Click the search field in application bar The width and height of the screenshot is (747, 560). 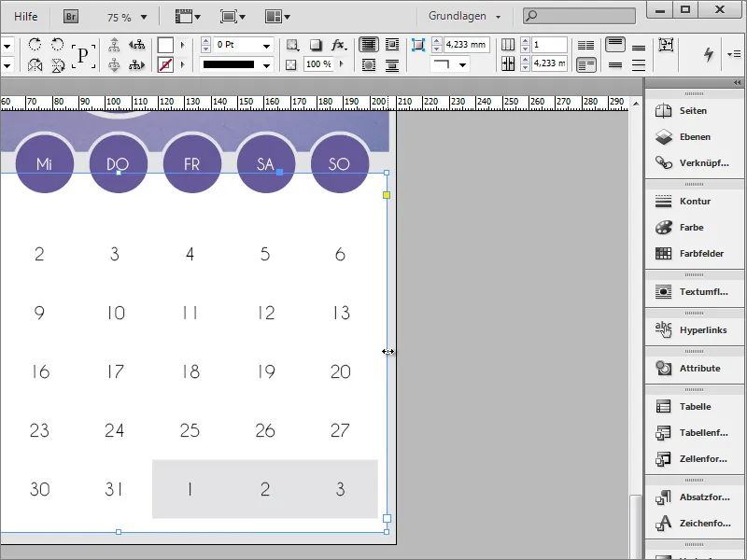[x=579, y=16]
